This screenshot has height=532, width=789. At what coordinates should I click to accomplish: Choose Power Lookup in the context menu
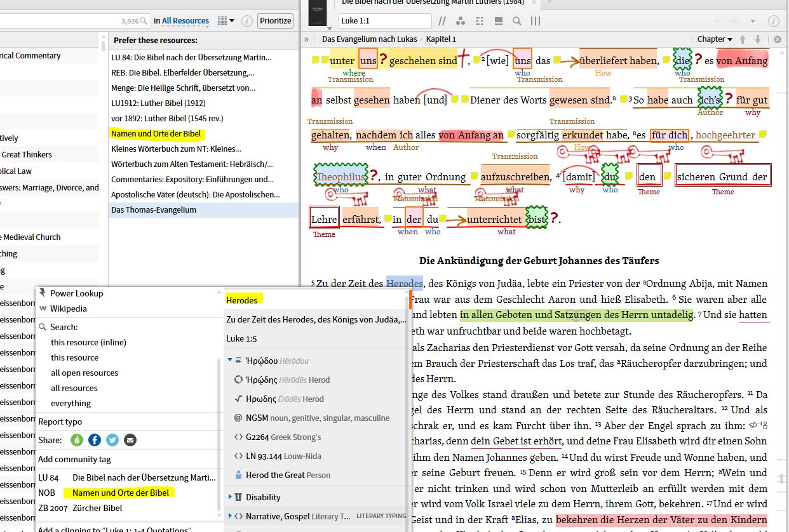[x=76, y=293]
